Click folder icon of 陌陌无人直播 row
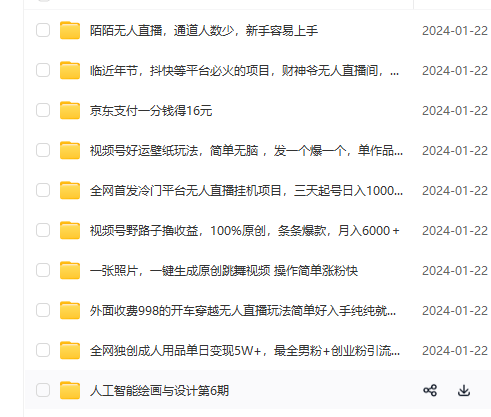491x417 pixels. click(70, 30)
